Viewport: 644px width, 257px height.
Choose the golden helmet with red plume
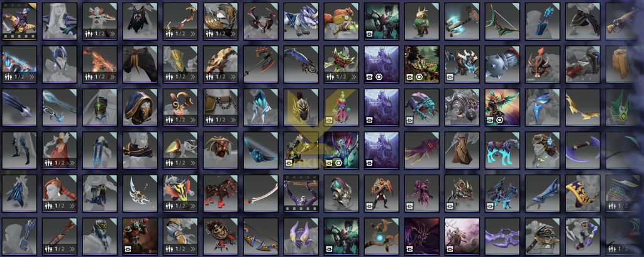click(x=301, y=107)
